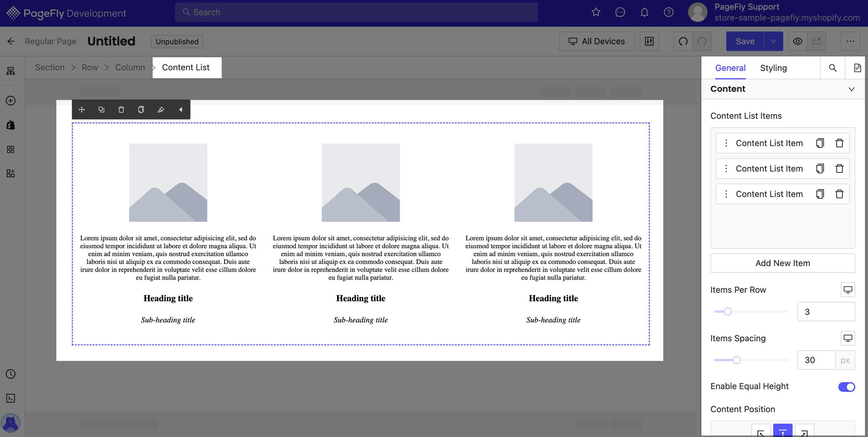
Task: Click the drag handle on third Content List Item
Action: [x=726, y=193]
